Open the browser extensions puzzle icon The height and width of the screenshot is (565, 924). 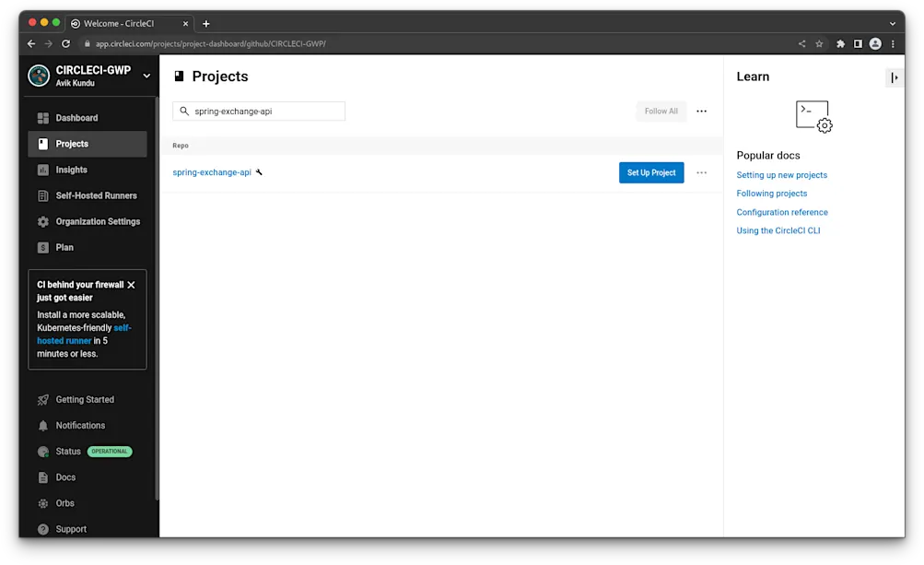840,43
